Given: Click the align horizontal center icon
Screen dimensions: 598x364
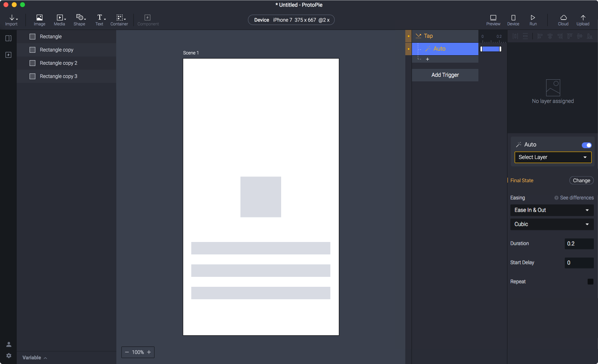Looking at the screenshot, I should (550, 36).
